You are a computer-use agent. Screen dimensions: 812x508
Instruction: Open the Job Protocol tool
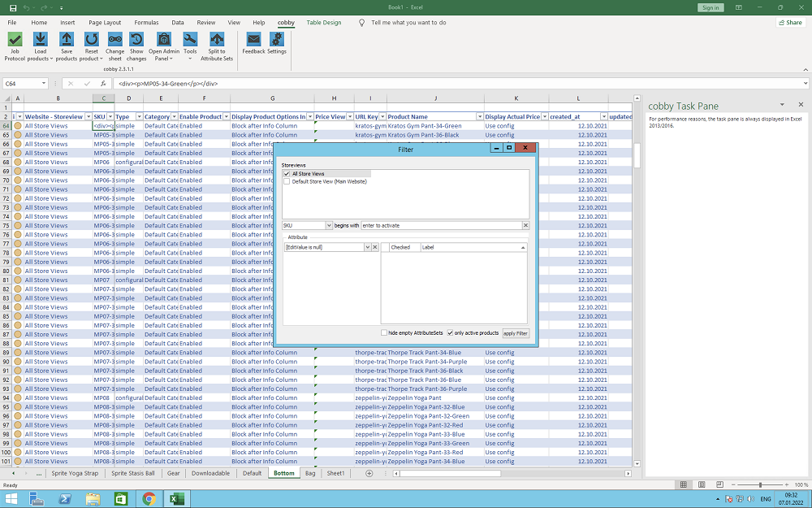click(x=15, y=40)
